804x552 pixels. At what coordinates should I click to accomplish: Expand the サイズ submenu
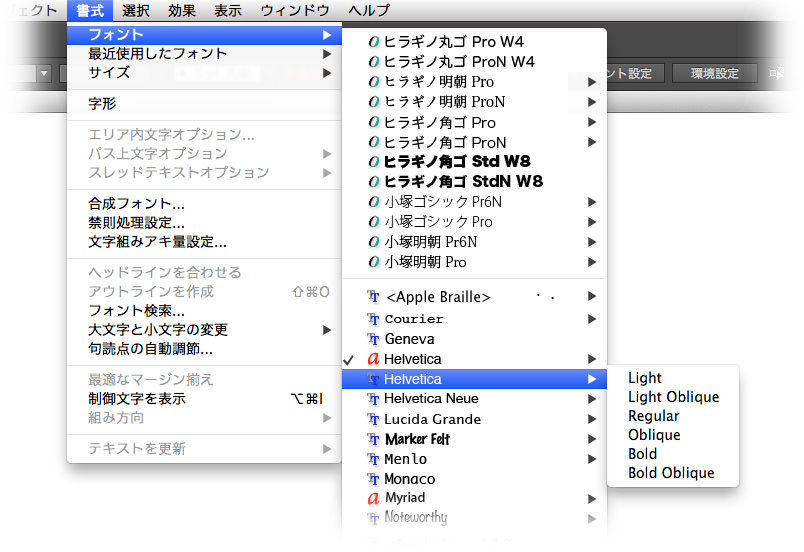click(205, 73)
